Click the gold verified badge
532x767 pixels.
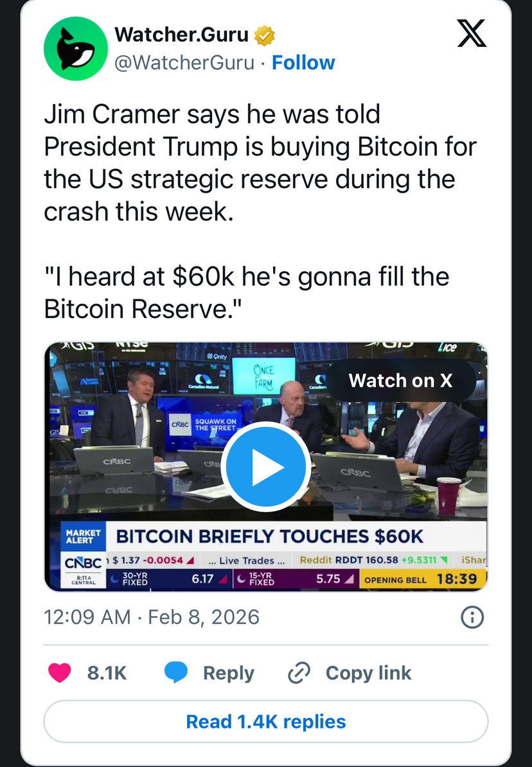(264, 35)
